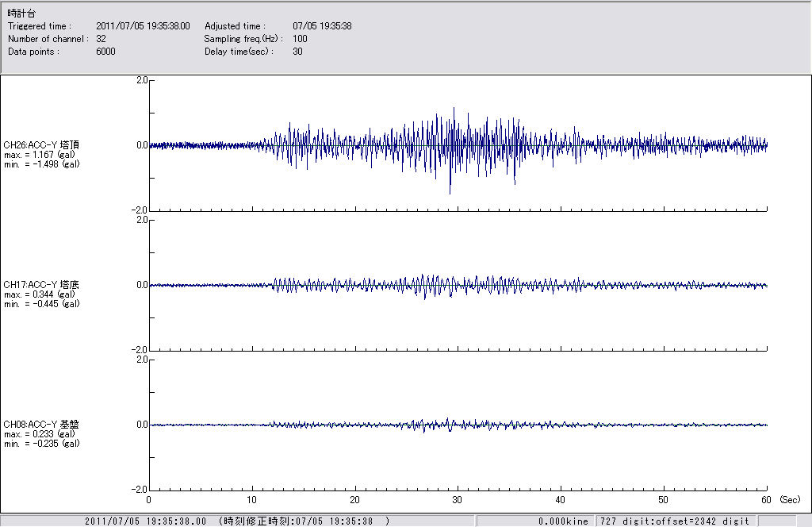The height and width of the screenshot is (527, 812).
Task: Click the 0.000kine status bar field
Action: tap(563, 521)
